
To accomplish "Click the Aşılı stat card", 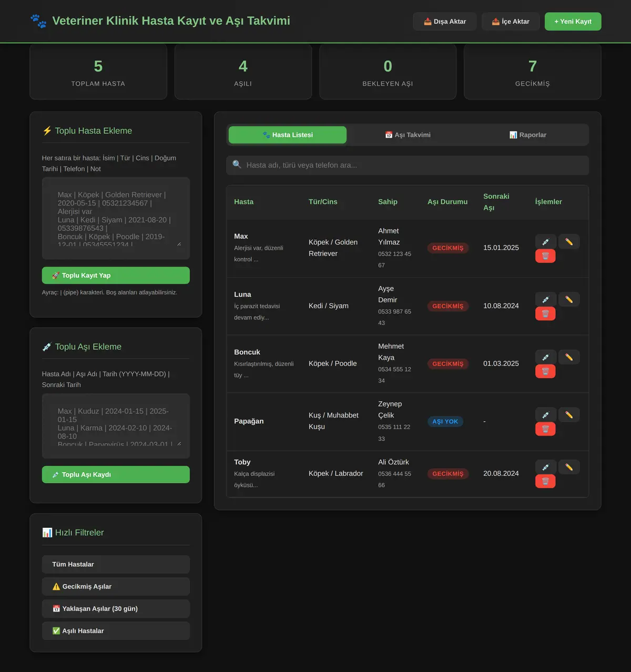I will pos(243,72).
